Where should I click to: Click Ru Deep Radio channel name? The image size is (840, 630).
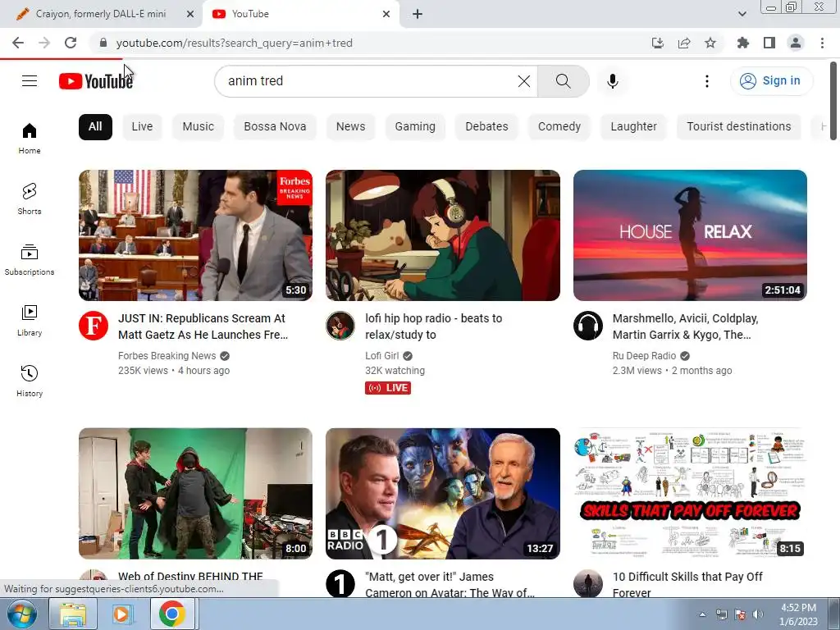pos(644,356)
